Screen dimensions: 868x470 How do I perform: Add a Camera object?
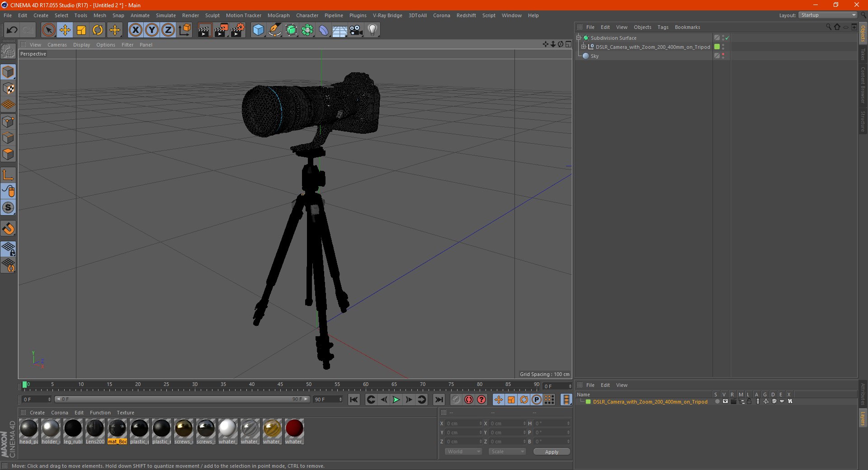coord(356,30)
